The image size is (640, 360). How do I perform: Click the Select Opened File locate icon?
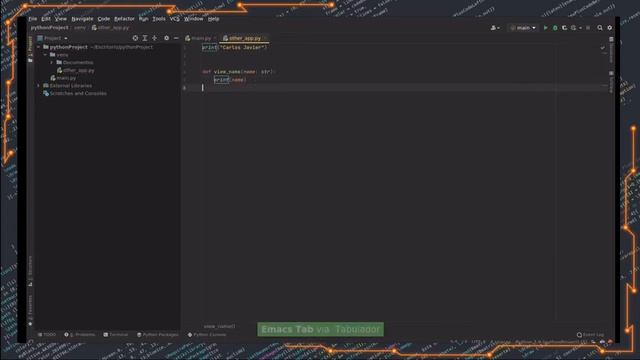(x=135, y=38)
